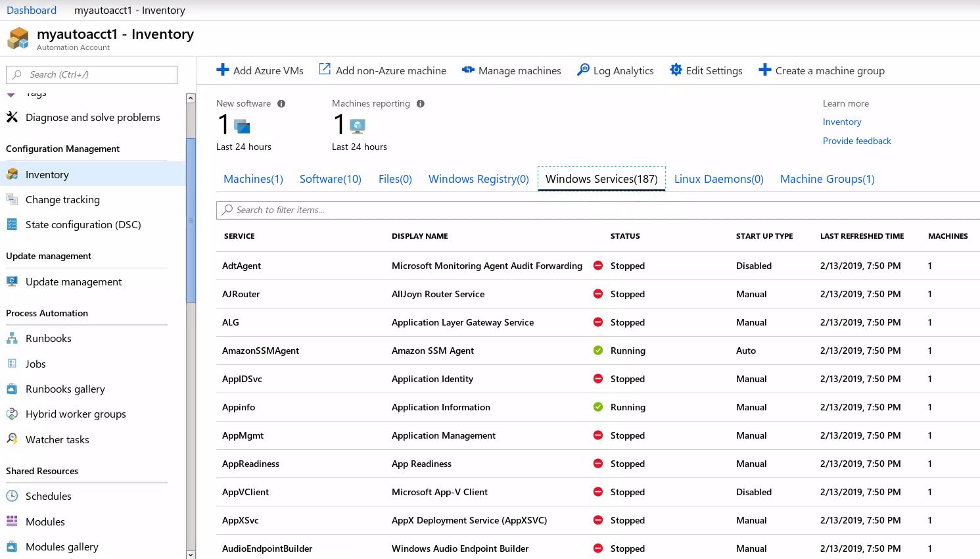Click the Create a machine group plus icon
This screenshot has width=980, height=559.
click(764, 70)
